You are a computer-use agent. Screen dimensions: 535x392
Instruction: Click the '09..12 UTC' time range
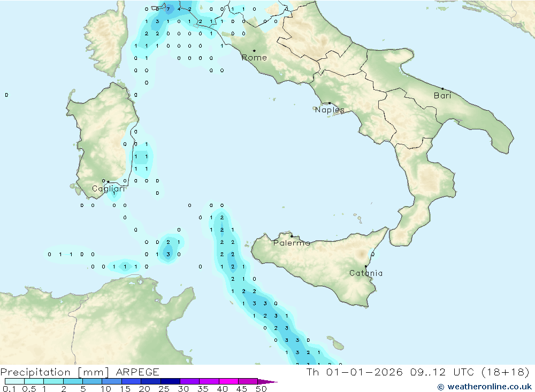pyautogui.click(x=442, y=372)
